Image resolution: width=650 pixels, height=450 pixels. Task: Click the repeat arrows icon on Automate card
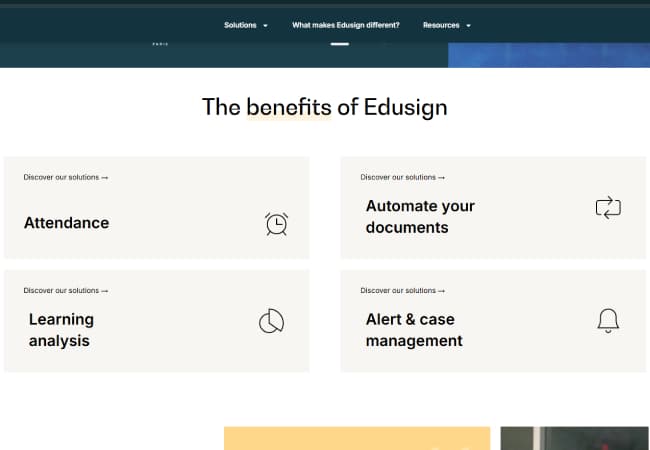608,207
